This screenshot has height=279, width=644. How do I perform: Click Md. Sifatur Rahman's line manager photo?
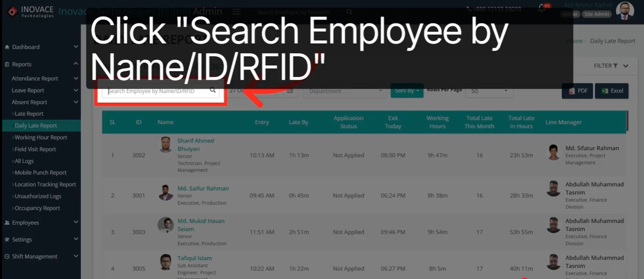554,152
